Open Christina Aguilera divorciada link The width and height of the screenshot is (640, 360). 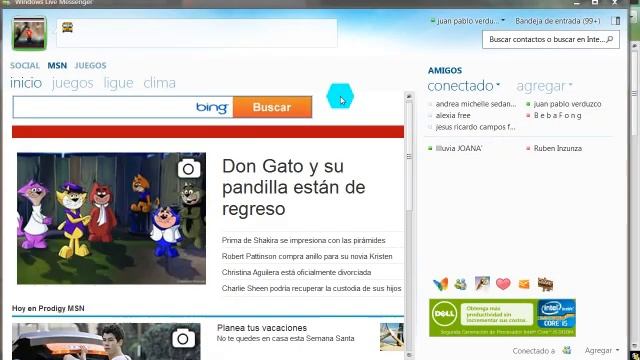tap(296, 272)
